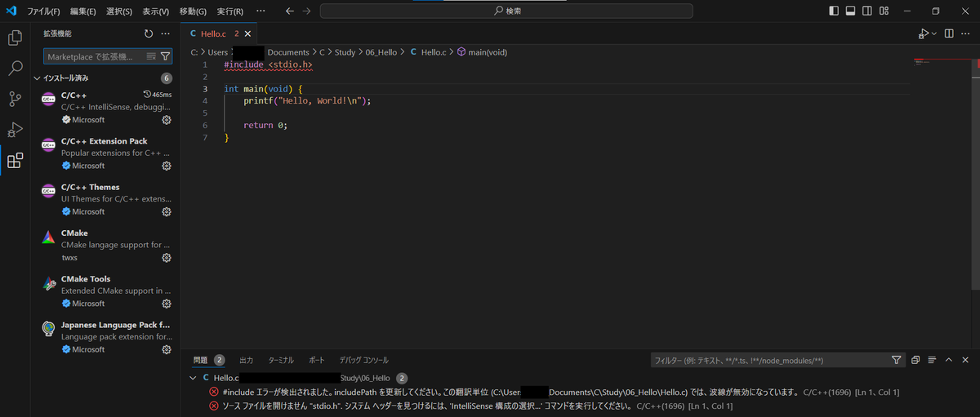
Task: Open problems filter options funnel icon
Action: point(896,360)
